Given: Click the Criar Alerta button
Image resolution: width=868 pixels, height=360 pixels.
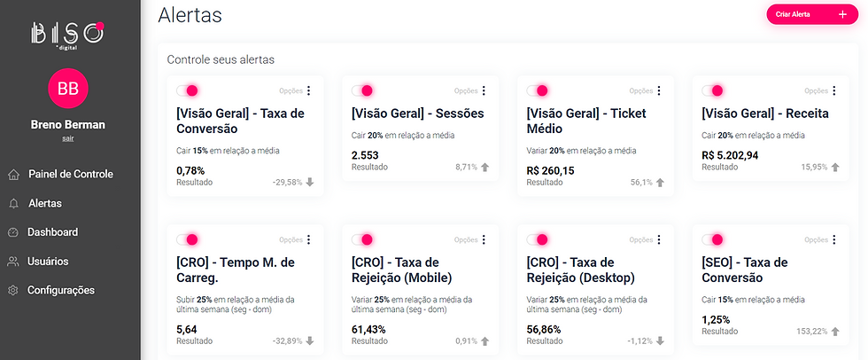Looking at the screenshot, I should pyautogui.click(x=812, y=14).
